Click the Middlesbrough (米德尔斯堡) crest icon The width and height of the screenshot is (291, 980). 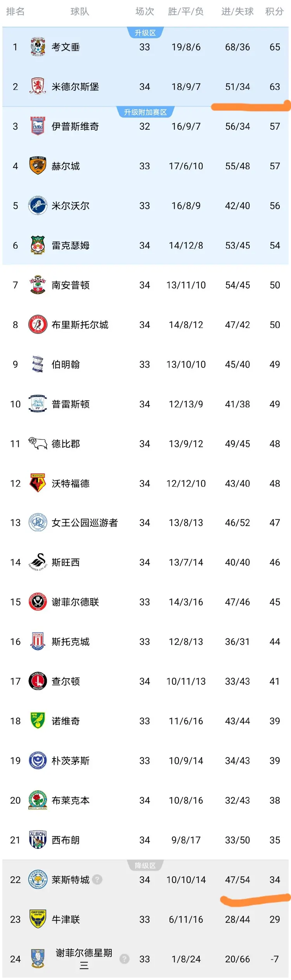38,86
